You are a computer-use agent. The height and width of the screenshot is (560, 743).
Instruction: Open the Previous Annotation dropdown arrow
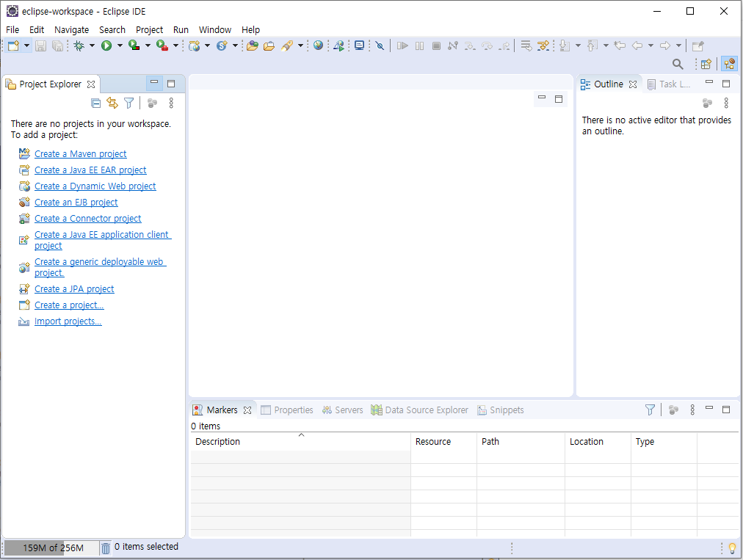coord(606,46)
